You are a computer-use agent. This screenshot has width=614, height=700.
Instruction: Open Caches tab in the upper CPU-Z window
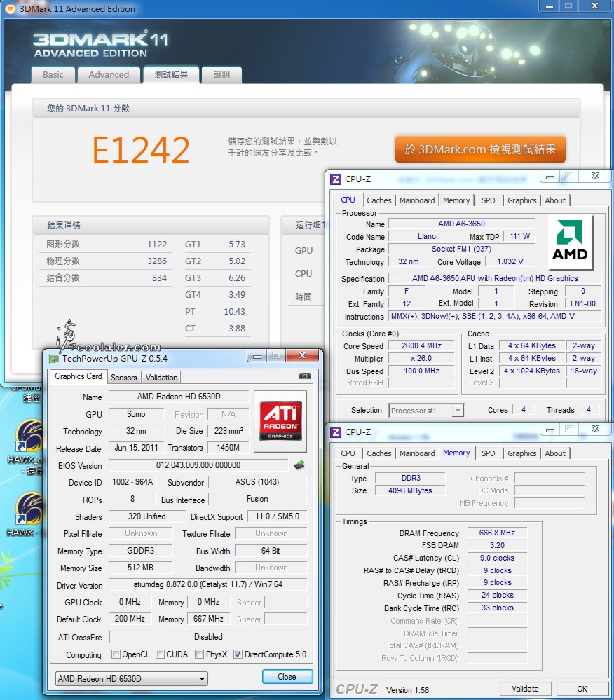coord(379,200)
